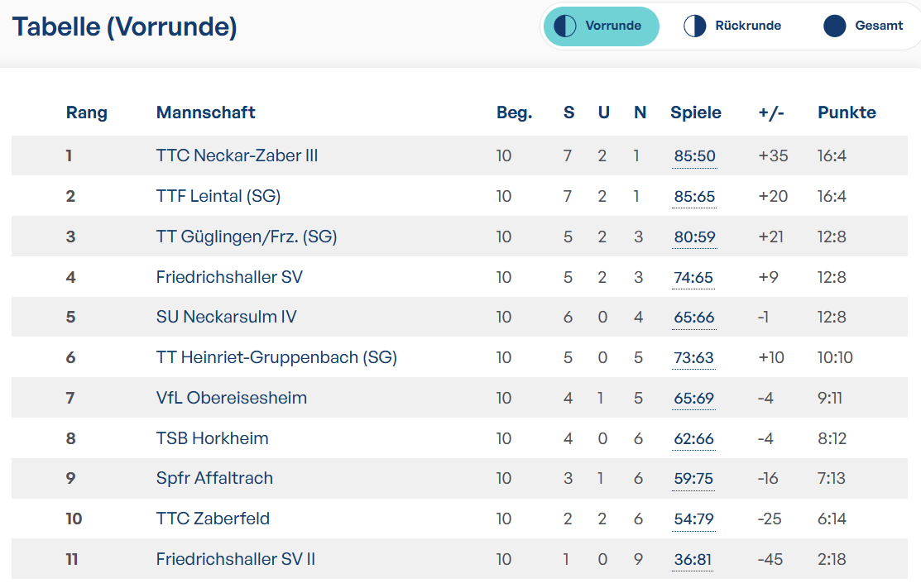This screenshot has width=921, height=588.
Task: Select the Vorrunde toggle label
Action: tap(613, 26)
